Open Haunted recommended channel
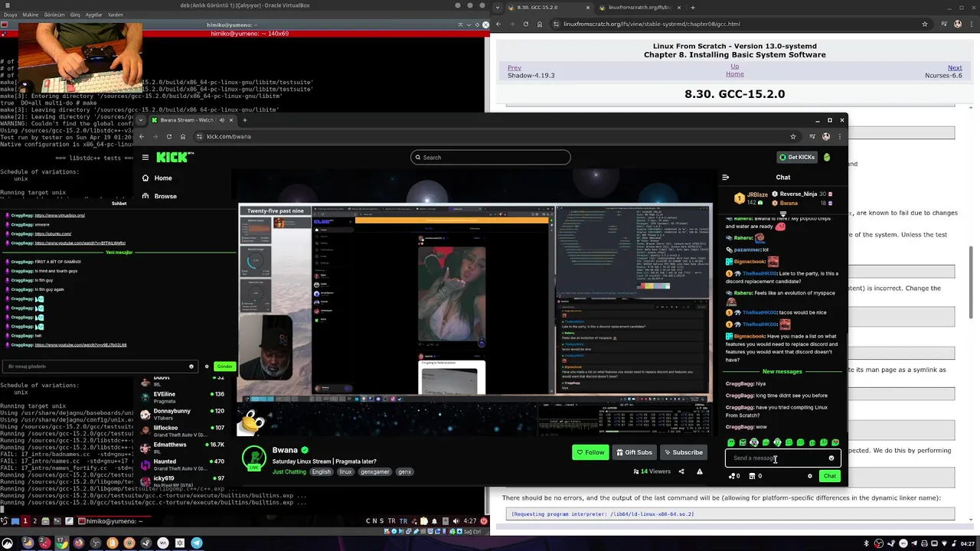This screenshot has height=551, width=980. coord(181,464)
